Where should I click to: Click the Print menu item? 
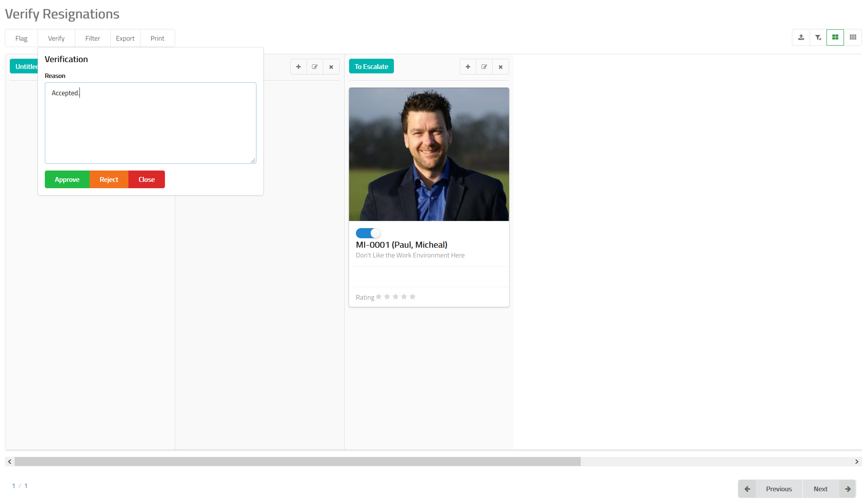point(157,38)
